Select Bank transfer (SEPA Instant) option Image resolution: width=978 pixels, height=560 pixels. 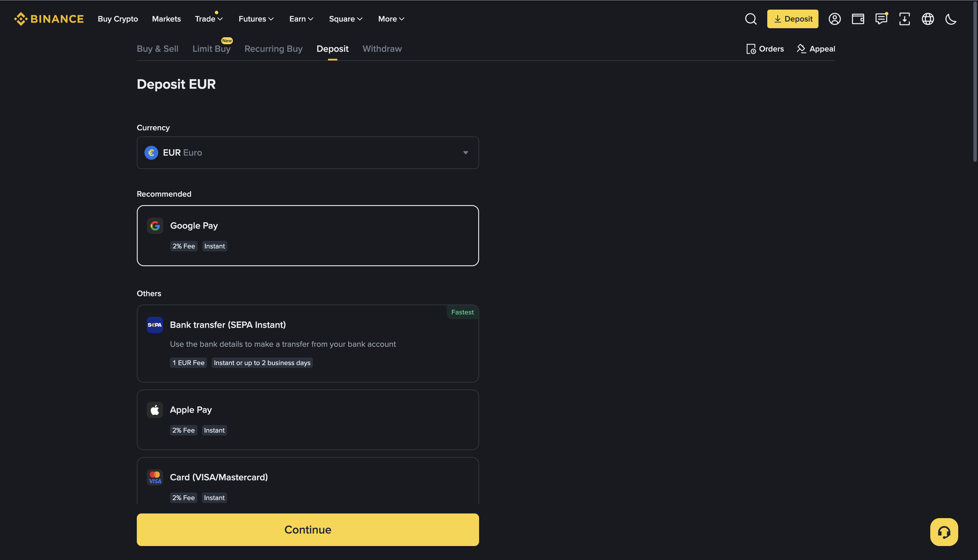click(x=307, y=343)
